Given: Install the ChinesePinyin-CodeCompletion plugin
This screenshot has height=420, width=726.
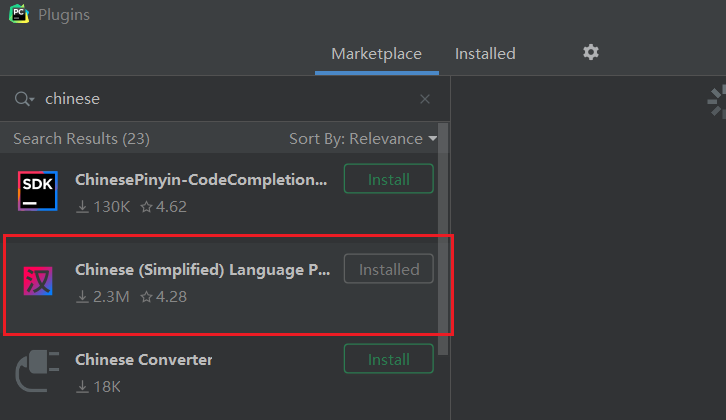Looking at the screenshot, I should [x=388, y=180].
